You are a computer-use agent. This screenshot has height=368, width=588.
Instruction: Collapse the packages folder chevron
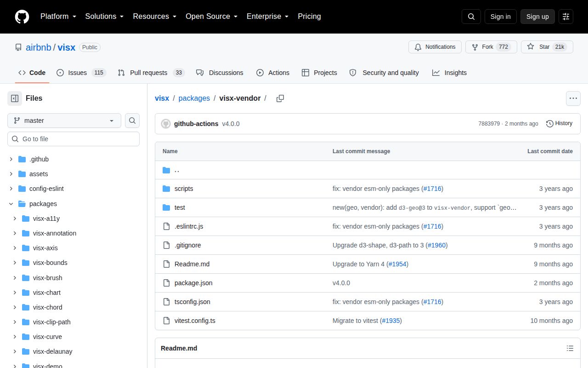[x=11, y=204]
